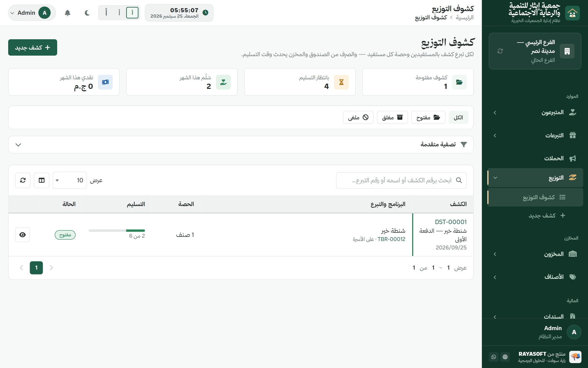
Task: Click the globe website icon in footer
Action: [505, 357]
